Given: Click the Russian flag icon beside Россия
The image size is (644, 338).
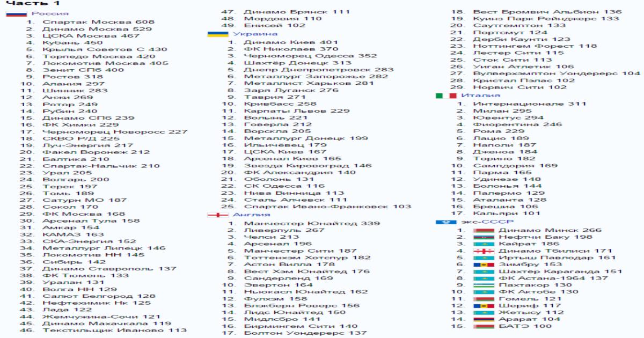Looking at the screenshot, I should 16,13.
